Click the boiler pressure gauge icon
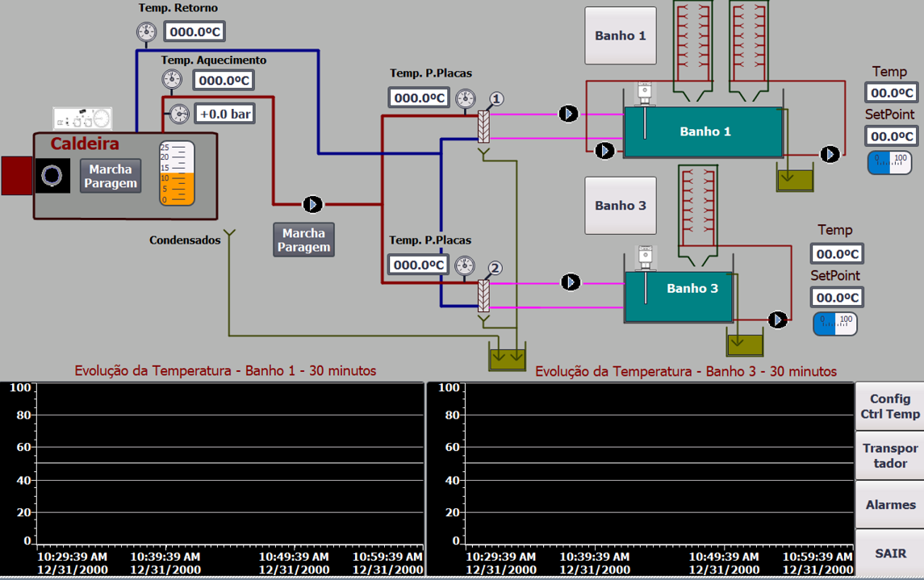The height and width of the screenshot is (580, 924). pyautogui.click(x=179, y=114)
